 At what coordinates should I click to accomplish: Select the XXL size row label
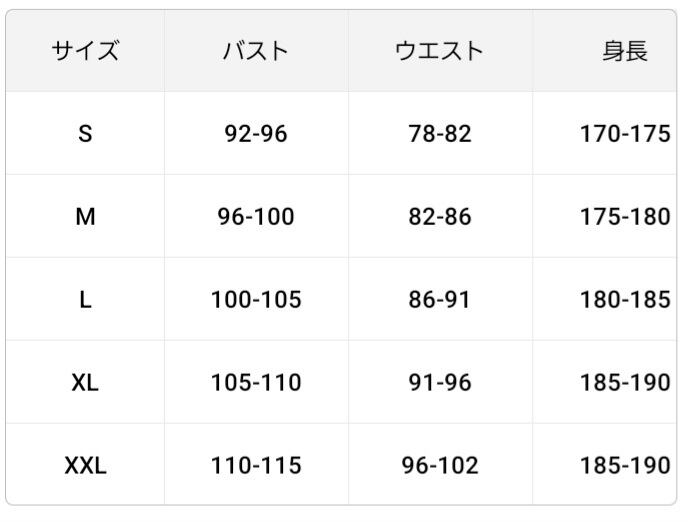pyautogui.click(x=85, y=465)
